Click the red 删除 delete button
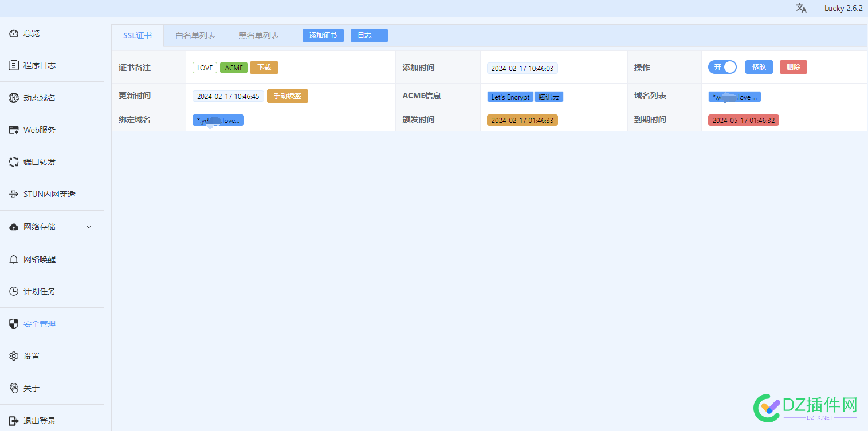 coord(794,67)
